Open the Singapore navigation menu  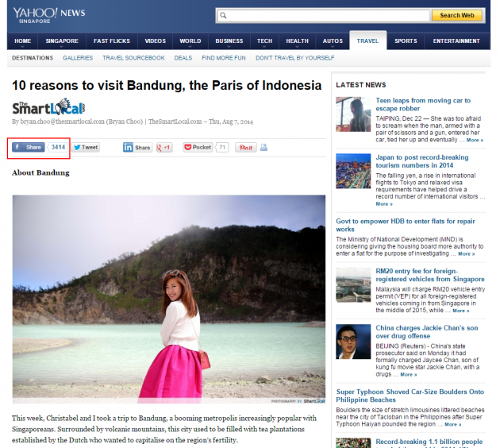(62, 41)
